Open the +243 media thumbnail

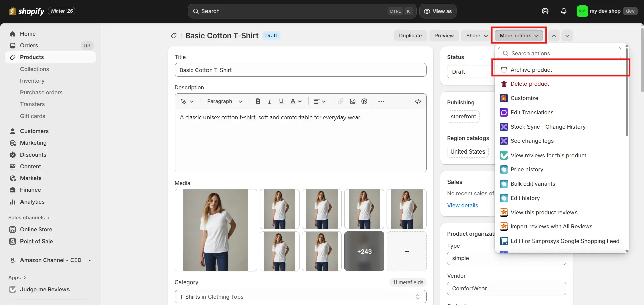coord(364,251)
